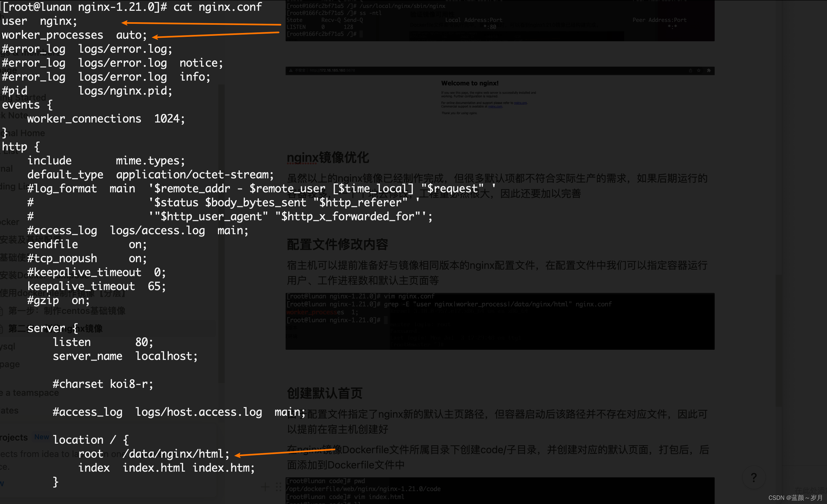
Task: Click the background heading '配置文件修改内容'
Action: coord(337,244)
